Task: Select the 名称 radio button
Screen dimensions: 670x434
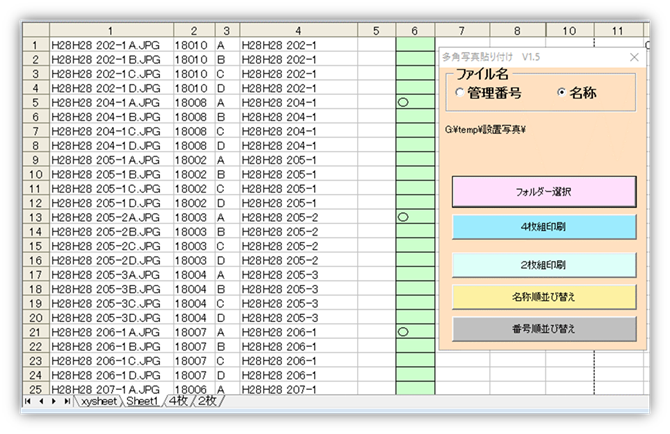Action: [x=562, y=93]
